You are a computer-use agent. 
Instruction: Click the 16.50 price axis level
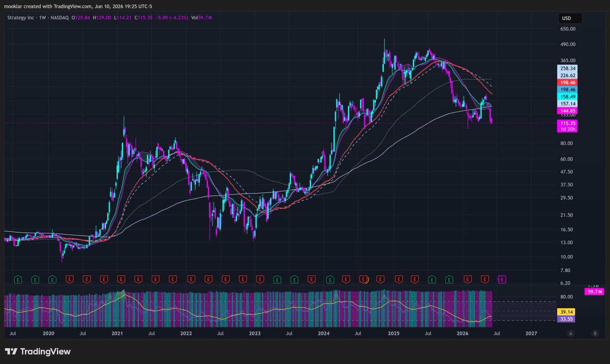566,229
